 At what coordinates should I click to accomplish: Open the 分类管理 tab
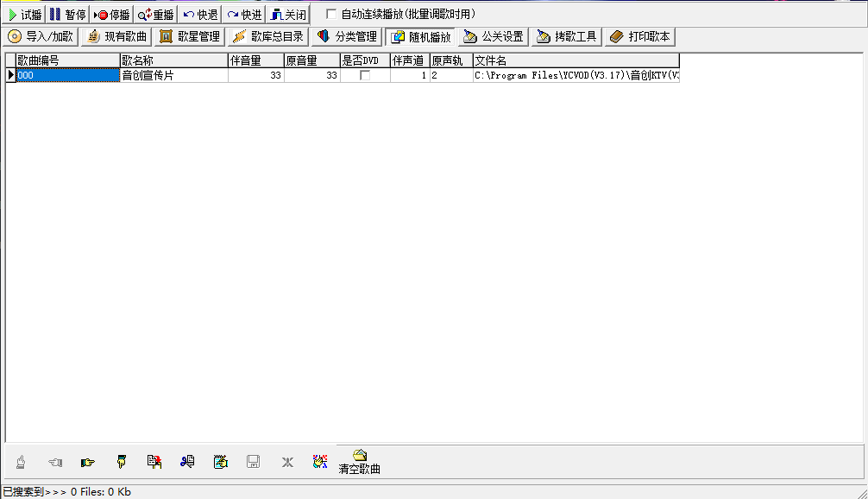347,36
